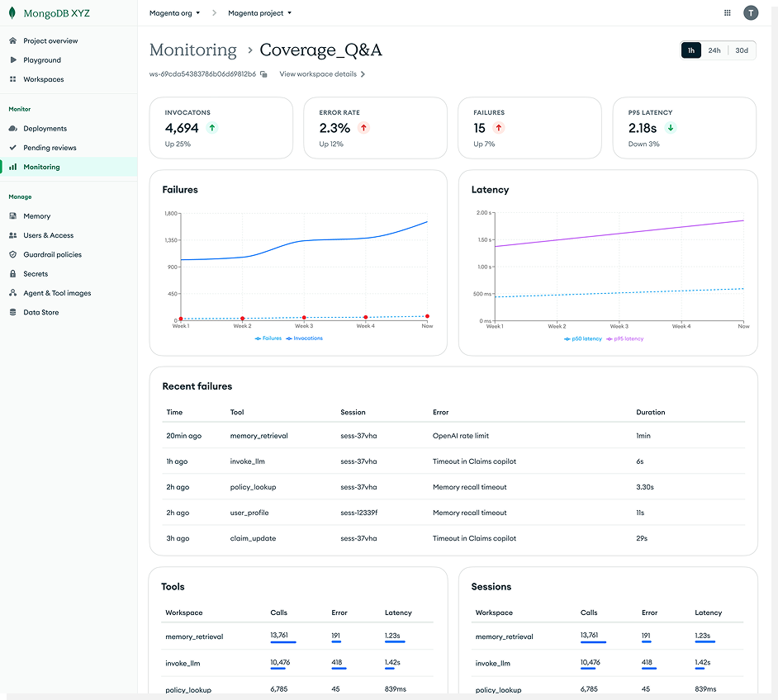
Task: Toggle the Invocations series in chart legend
Action: (304, 338)
